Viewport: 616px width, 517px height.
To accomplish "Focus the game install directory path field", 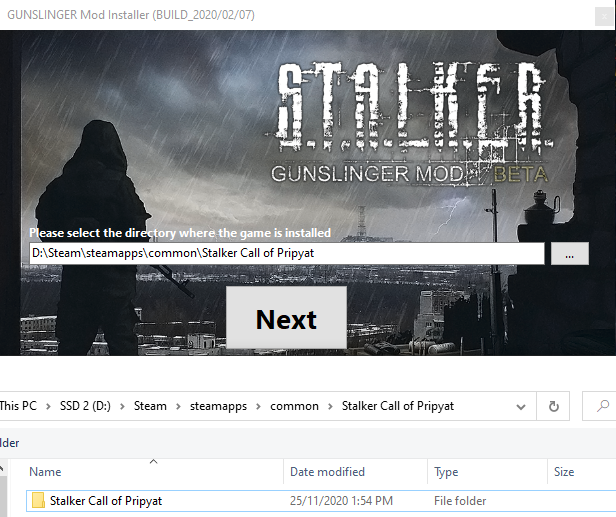I will coord(287,253).
